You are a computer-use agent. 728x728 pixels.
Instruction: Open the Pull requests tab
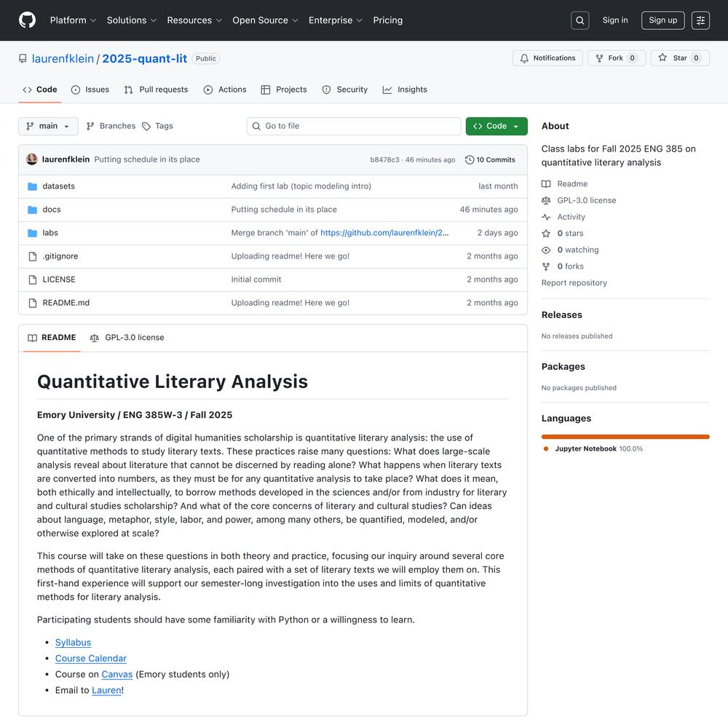pyautogui.click(x=156, y=90)
